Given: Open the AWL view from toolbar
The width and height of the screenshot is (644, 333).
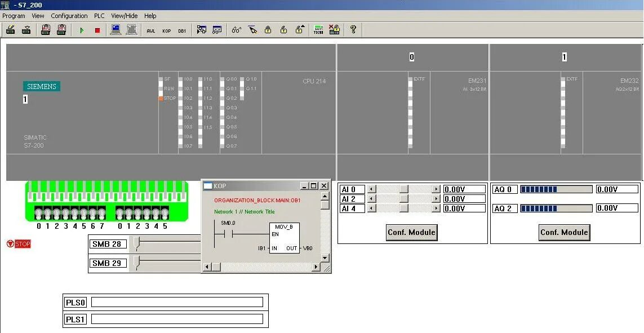Looking at the screenshot, I should [151, 31].
